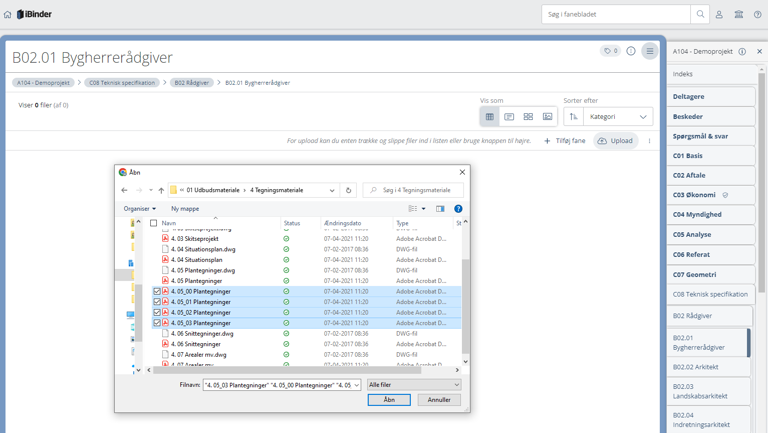The width and height of the screenshot is (768, 433).
Task: Open the Kategori sort dropdown
Action: (x=618, y=117)
